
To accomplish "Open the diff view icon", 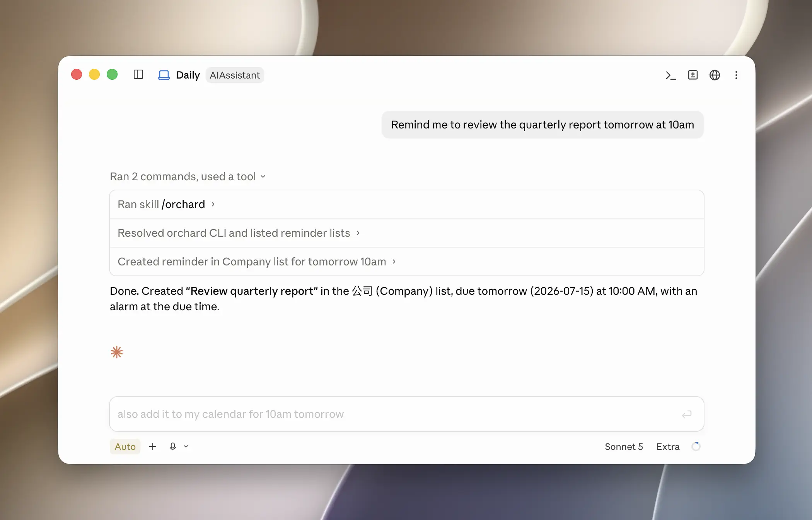I will (693, 75).
